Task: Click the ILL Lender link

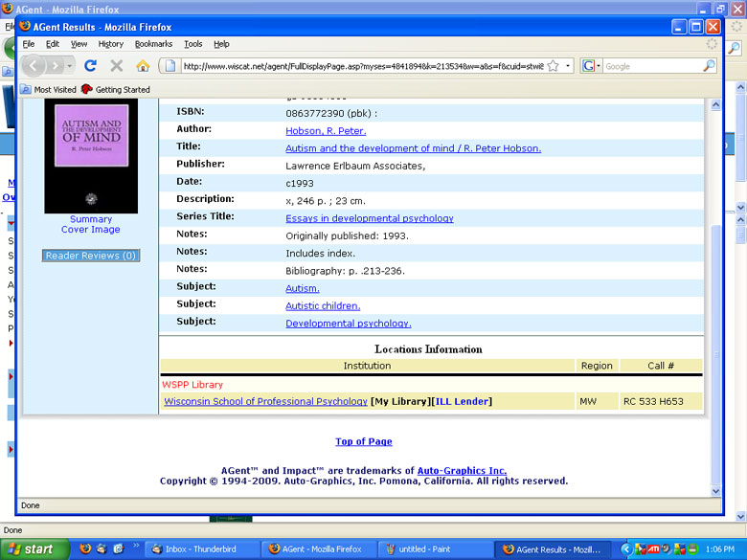Action: click(463, 401)
